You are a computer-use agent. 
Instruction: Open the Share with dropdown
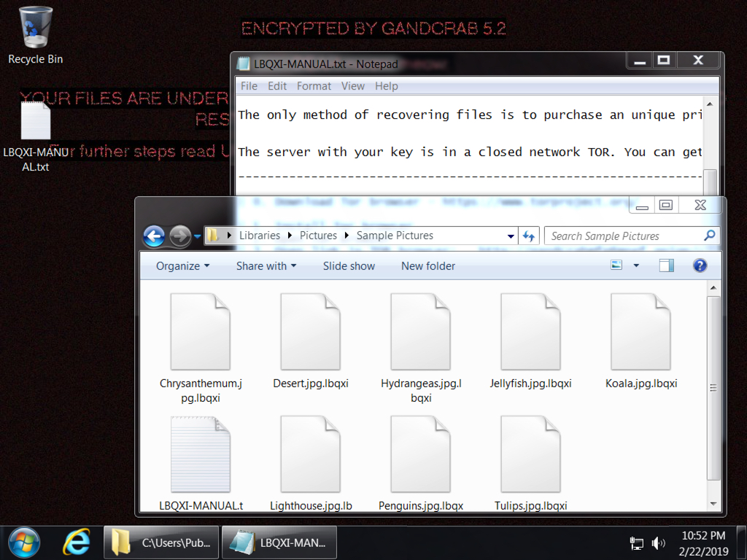click(x=266, y=265)
